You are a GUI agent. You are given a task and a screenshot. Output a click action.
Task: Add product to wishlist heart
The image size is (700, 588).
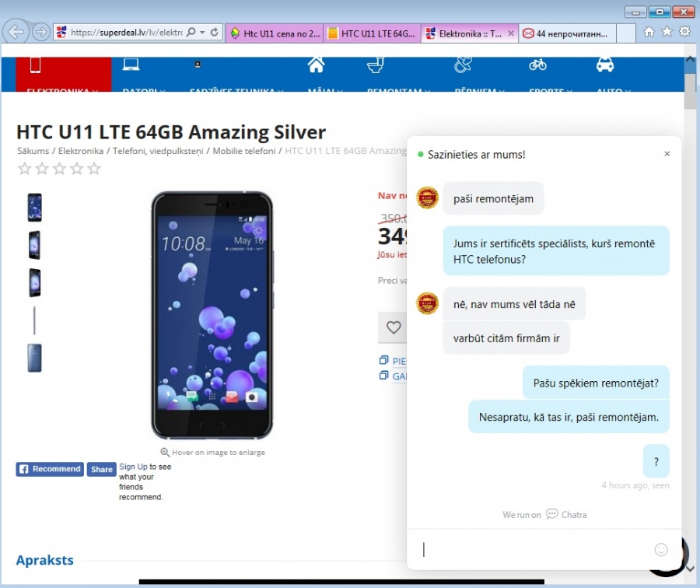pyautogui.click(x=393, y=327)
